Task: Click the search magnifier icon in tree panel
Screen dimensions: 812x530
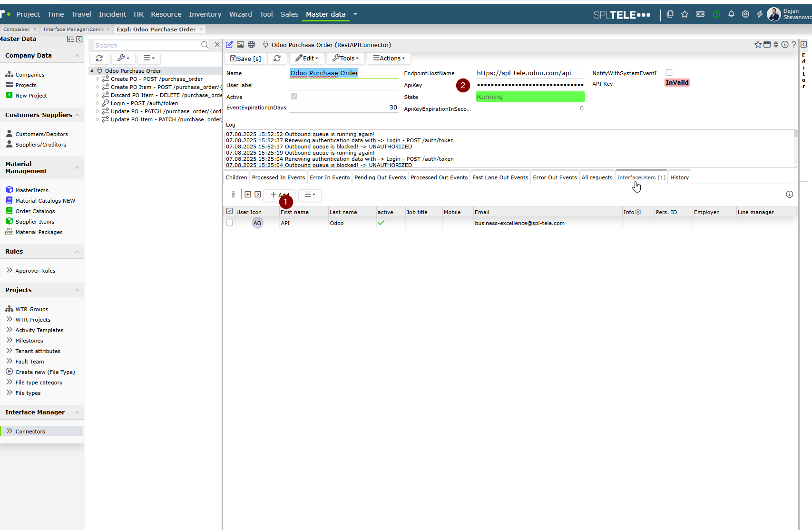Action: pyautogui.click(x=205, y=45)
